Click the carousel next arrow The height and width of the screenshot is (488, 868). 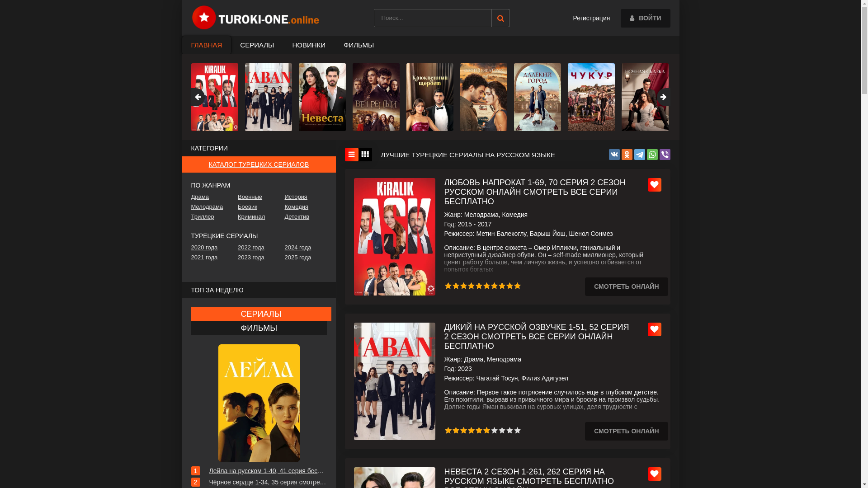(x=663, y=97)
